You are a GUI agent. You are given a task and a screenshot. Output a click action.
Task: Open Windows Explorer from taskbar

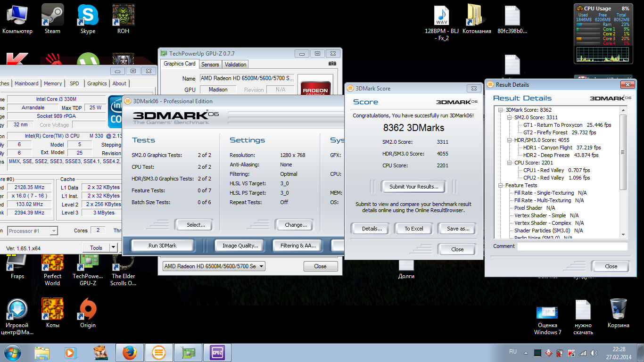[x=42, y=352]
